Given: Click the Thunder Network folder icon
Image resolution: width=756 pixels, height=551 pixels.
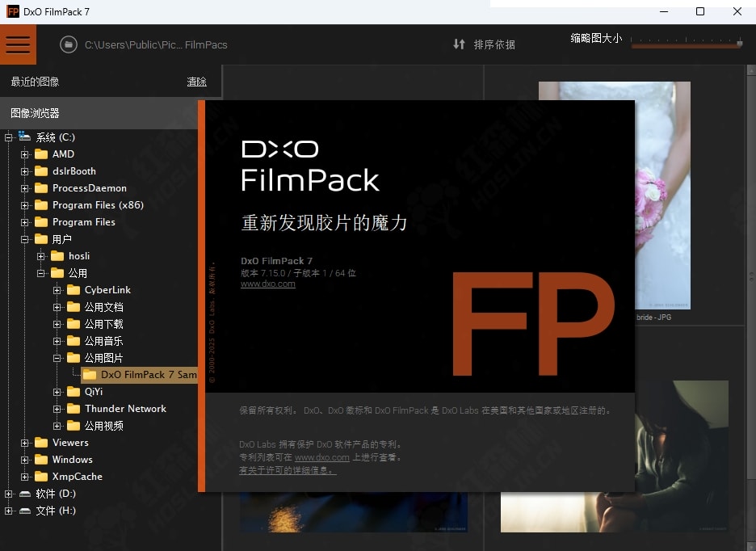Looking at the screenshot, I should pyautogui.click(x=73, y=409).
